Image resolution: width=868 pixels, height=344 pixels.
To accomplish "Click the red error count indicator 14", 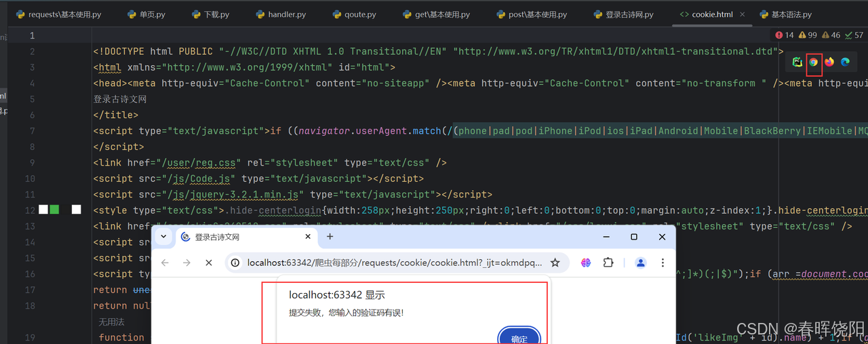I will click(784, 35).
